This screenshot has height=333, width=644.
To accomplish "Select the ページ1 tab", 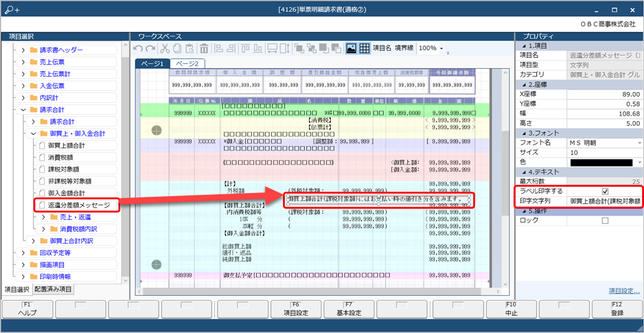I will pos(152,64).
